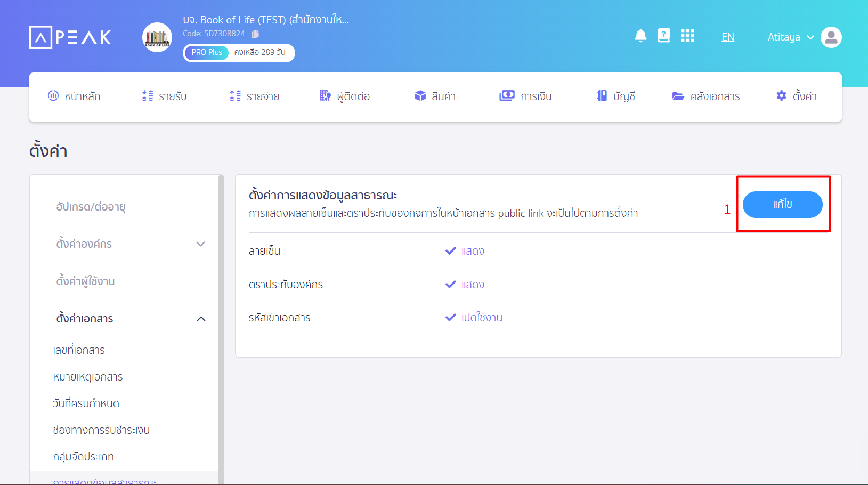Click คงเหลือ 289 วัน text
This screenshot has height=485, width=868.
260,52
